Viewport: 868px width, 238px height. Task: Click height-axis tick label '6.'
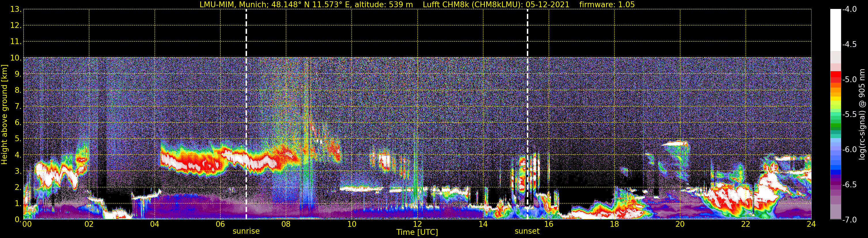point(18,123)
